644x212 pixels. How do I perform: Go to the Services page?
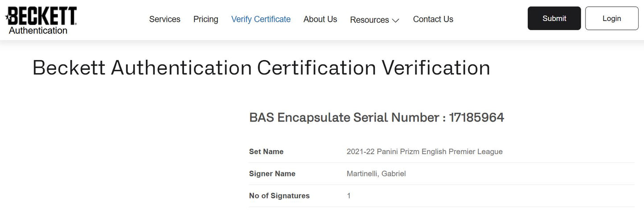coord(165,19)
